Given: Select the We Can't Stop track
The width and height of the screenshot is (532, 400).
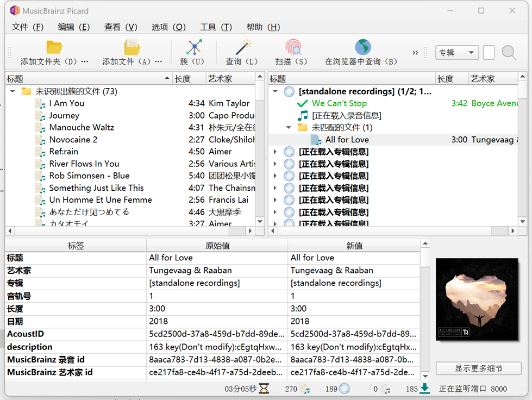Looking at the screenshot, I should (x=339, y=103).
